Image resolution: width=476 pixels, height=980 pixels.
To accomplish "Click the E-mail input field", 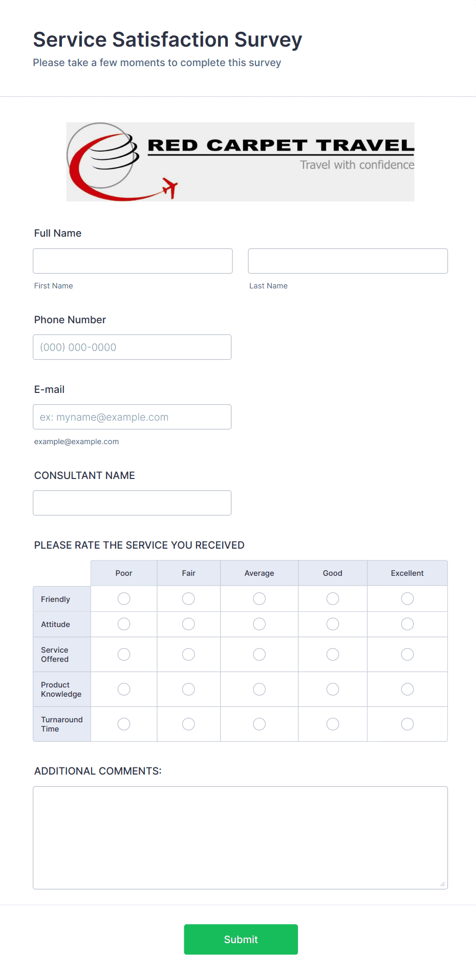I will pyautogui.click(x=132, y=416).
